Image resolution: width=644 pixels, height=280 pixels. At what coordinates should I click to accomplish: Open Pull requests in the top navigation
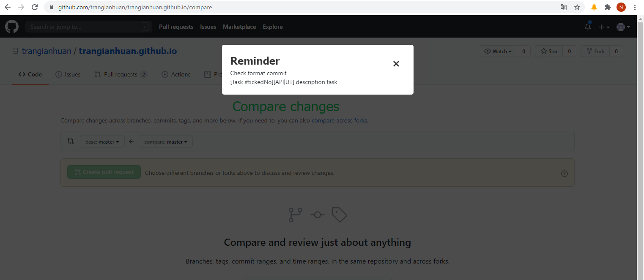pos(176,27)
